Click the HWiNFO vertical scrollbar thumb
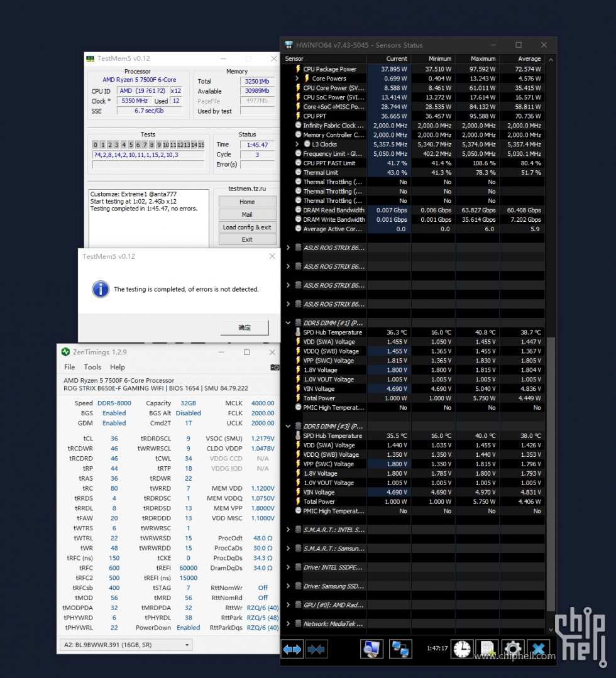Screen dimensions: 616x678 pos(551,474)
